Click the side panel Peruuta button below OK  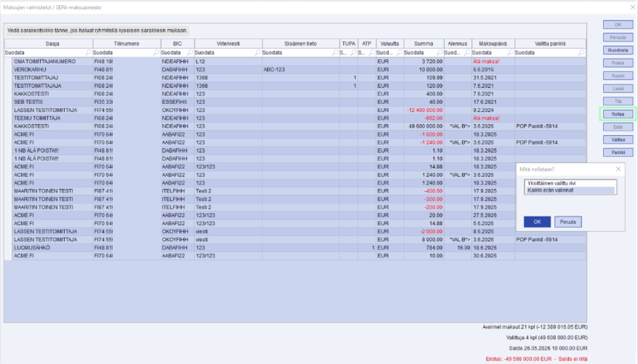(x=618, y=37)
